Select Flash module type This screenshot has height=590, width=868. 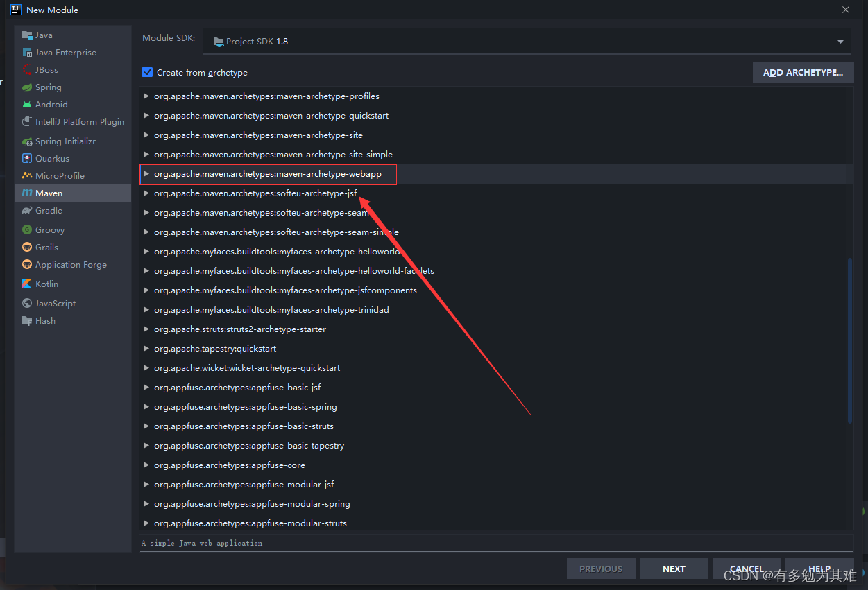[x=73, y=321]
